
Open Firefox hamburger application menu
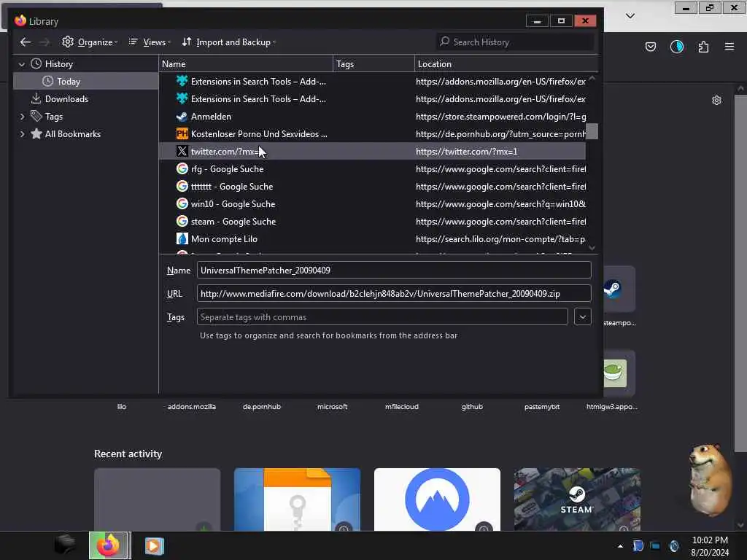point(729,47)
